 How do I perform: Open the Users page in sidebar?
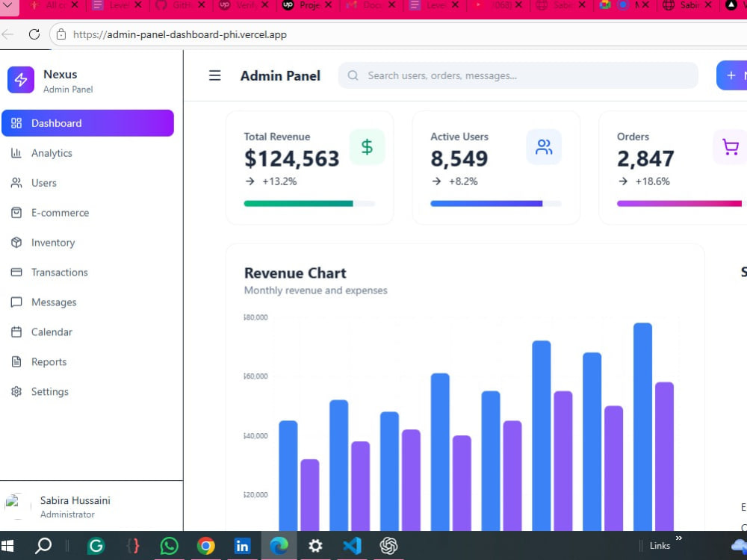[x=87, y=183]
